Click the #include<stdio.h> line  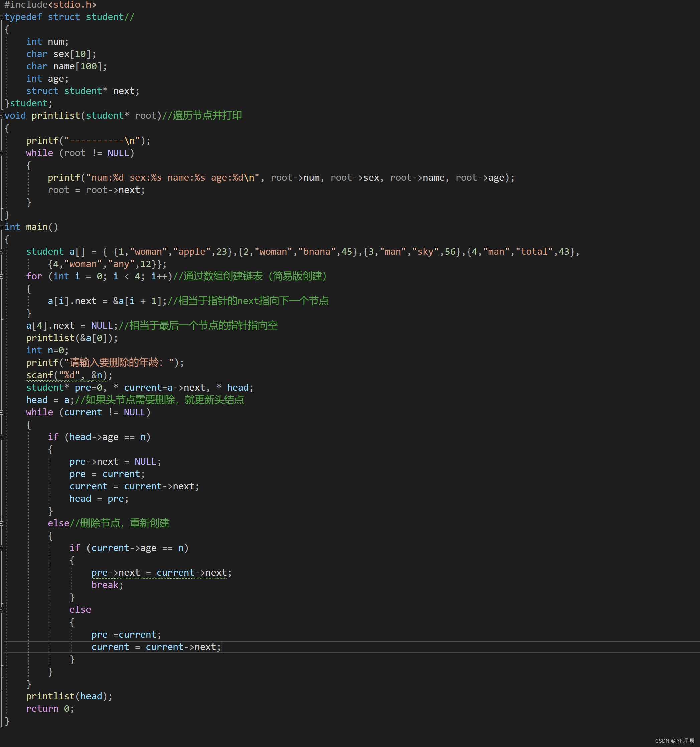50,5
